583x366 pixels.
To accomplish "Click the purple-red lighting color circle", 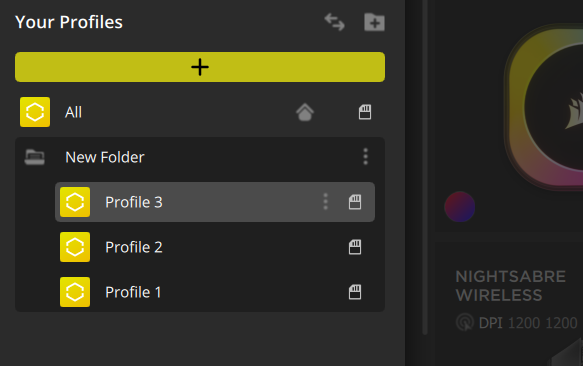I will pyautogui.click(x=460, y=207).
